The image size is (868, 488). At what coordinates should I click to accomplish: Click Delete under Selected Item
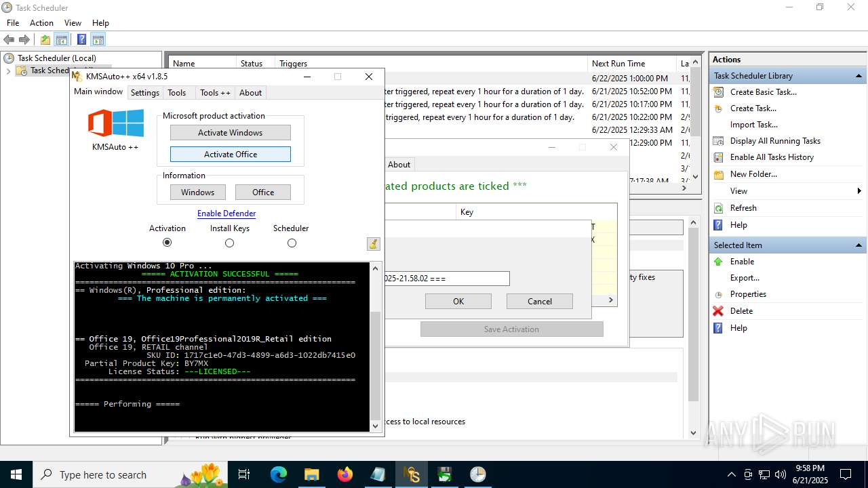click(741, 311)
